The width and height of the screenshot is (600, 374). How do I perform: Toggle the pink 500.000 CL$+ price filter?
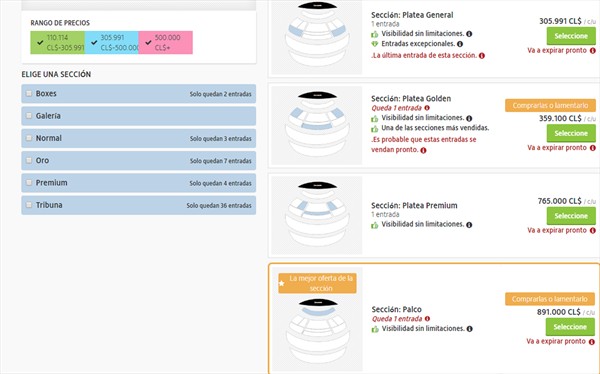pos(165,42)
